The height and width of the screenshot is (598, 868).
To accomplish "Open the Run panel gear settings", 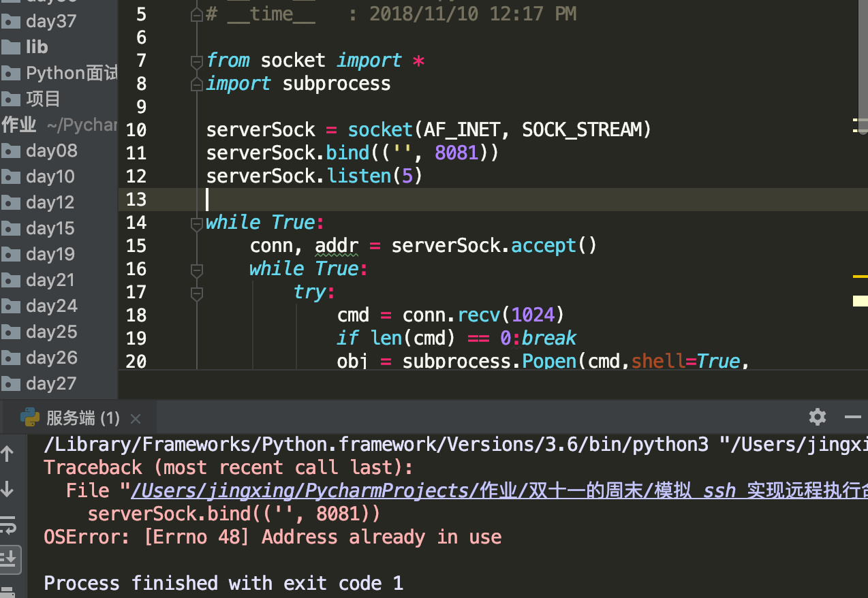I will pyautogui.click(x=818, y=417).
